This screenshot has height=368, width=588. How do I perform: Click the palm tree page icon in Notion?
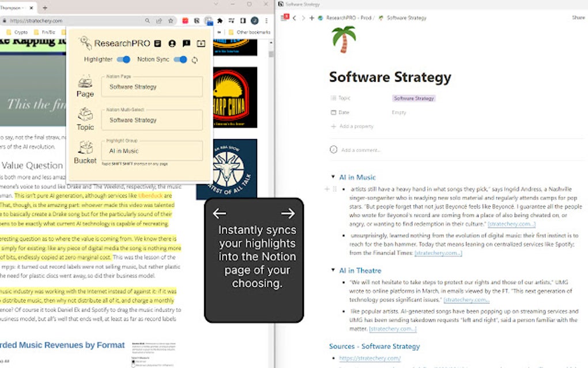pos(343,39)
